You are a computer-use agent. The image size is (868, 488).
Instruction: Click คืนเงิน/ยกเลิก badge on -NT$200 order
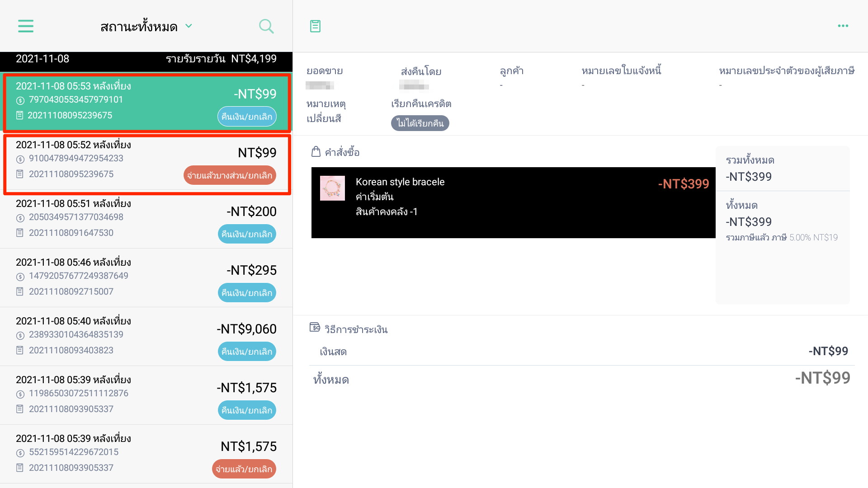pyautogui.click(x=247, y=234)
